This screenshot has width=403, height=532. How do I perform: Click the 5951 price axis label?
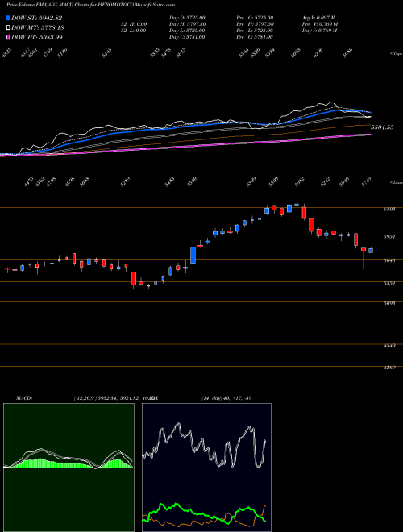(x=389, y=237)
